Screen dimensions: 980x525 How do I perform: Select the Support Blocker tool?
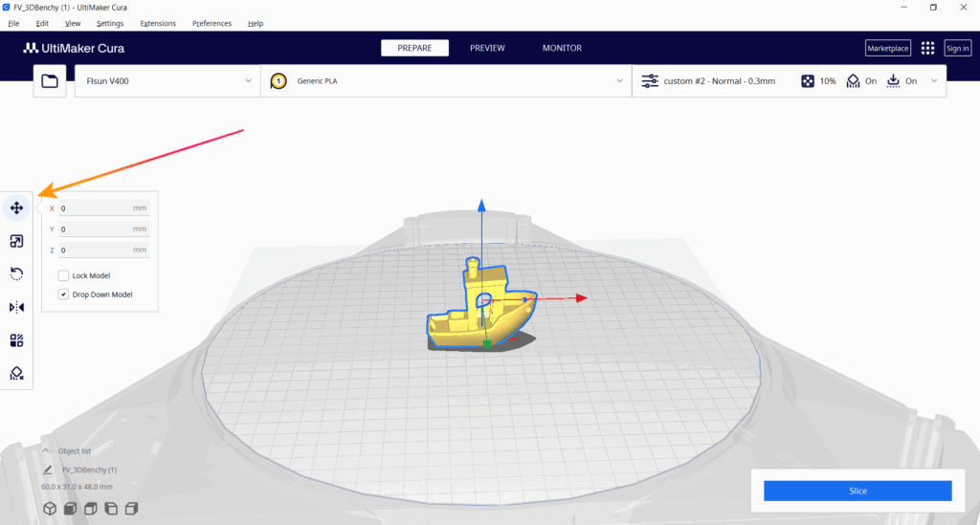17,373
